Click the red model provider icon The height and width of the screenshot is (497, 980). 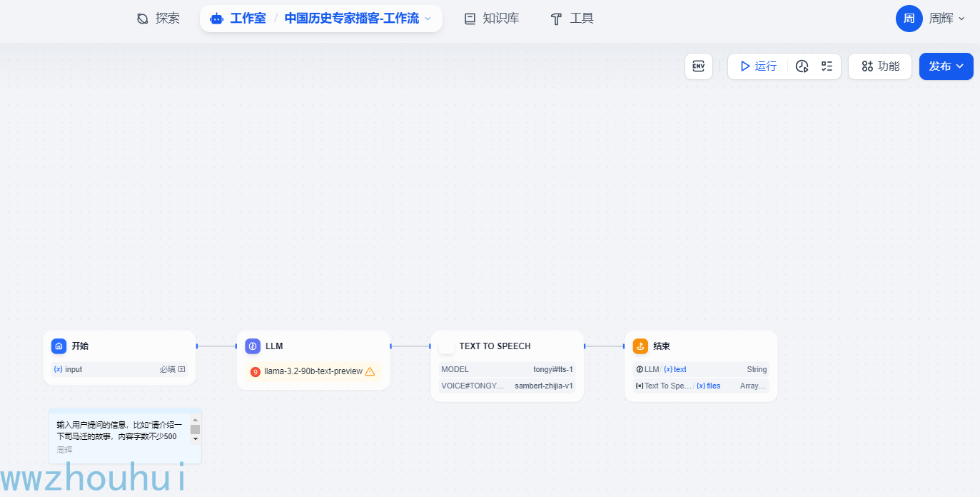click(x=256, y=371)
